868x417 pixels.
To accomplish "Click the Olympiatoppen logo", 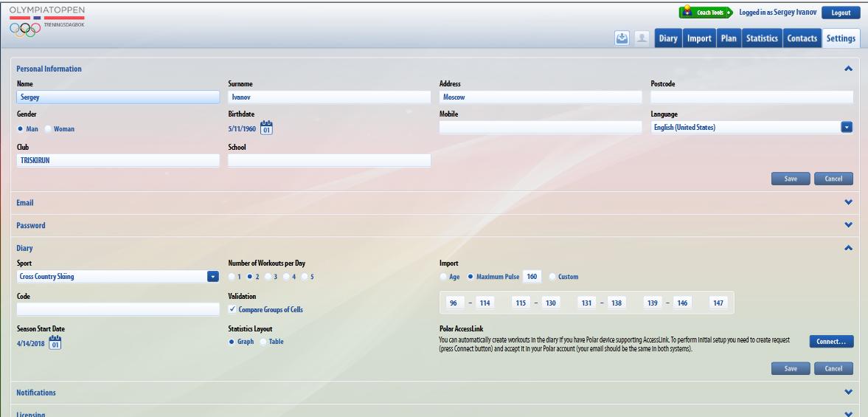I will (x=47, y=21).
